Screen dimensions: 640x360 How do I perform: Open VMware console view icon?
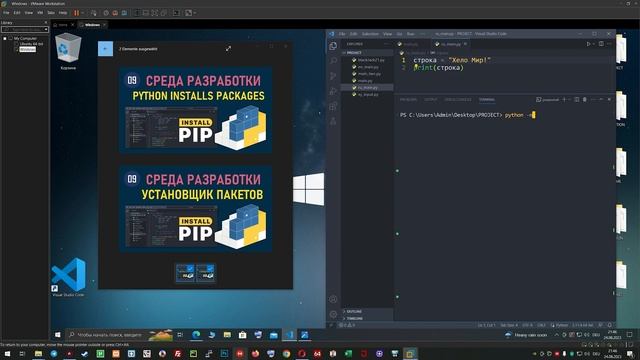(x=176, y=13)
